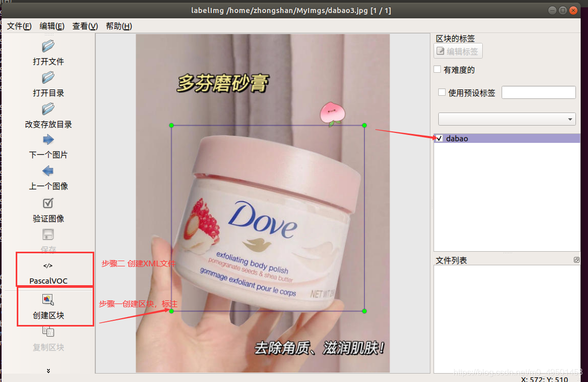Click the top-right green vertex of the bounding box
This screenshot has height=382, width=588.
(364, 125)
